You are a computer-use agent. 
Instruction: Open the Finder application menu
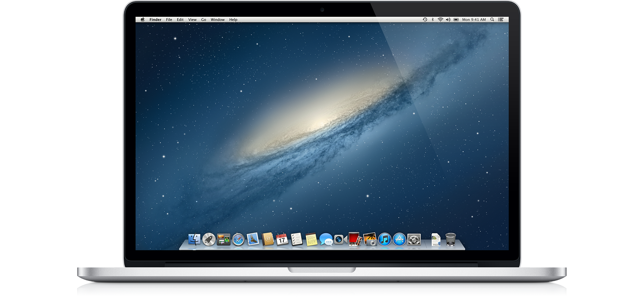(155, 20)
